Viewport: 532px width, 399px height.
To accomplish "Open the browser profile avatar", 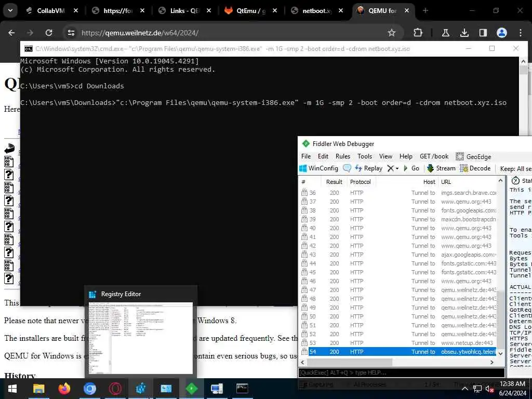I will (502, 33).
